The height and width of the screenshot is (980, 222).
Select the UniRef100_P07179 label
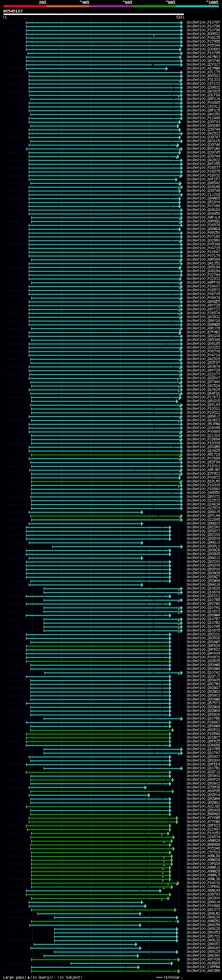pyautogui.click(x=203, y=256)
